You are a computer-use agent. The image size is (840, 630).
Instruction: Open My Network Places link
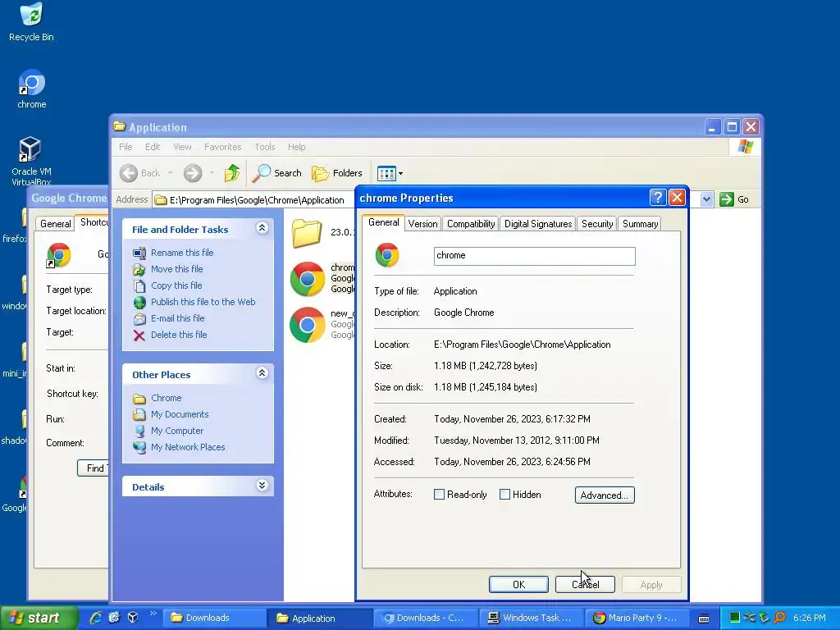(188, 447)
